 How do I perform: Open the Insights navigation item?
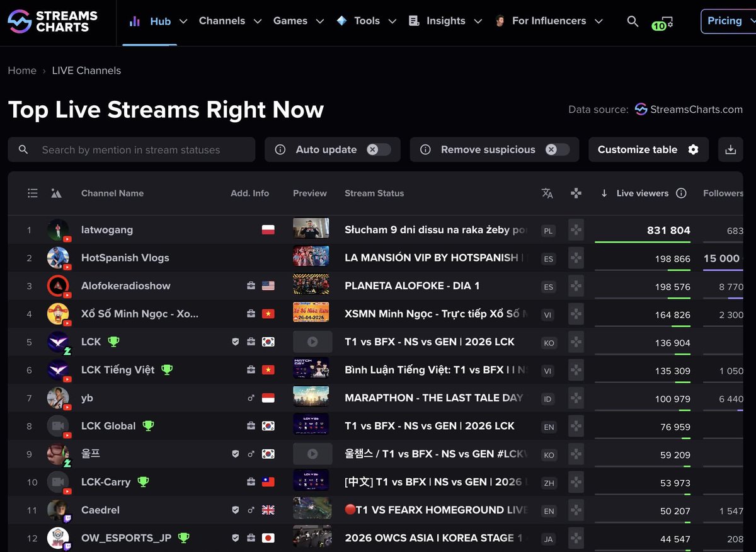point(446,21)
